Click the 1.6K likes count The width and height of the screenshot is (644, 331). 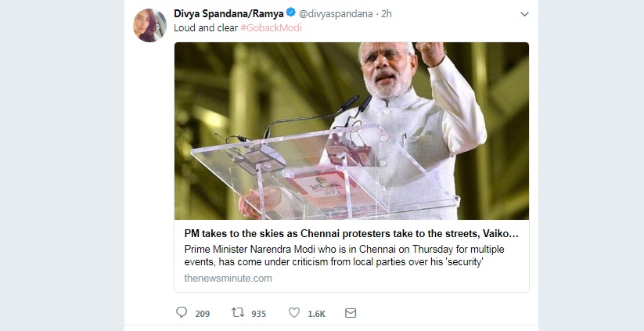pyautogui.click(x=317, y=314)
